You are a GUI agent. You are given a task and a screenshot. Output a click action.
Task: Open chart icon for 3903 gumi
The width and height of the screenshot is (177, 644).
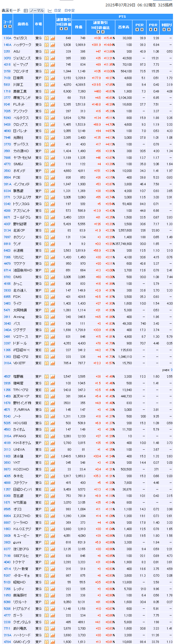pyautogui.click(x=53, y=542)
